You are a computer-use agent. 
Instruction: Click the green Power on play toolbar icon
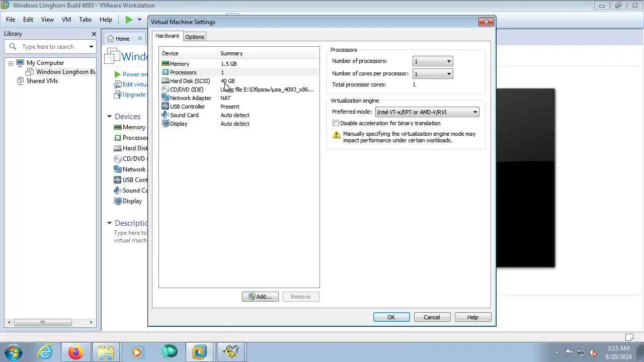click(129, 20)
